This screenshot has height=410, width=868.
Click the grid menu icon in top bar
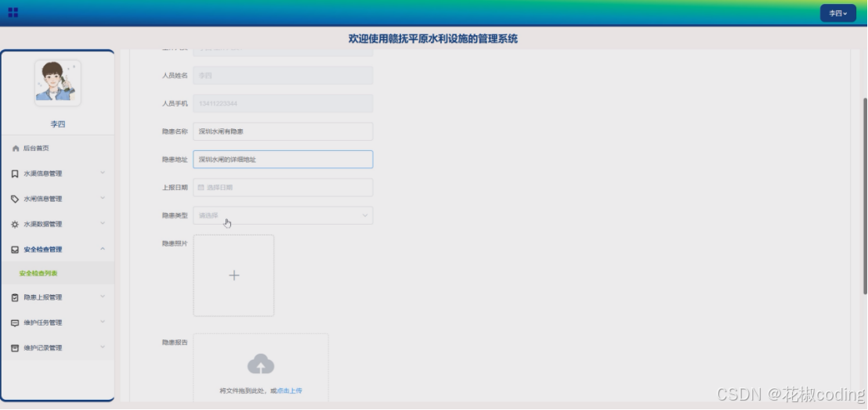click(x=13, y=13)
